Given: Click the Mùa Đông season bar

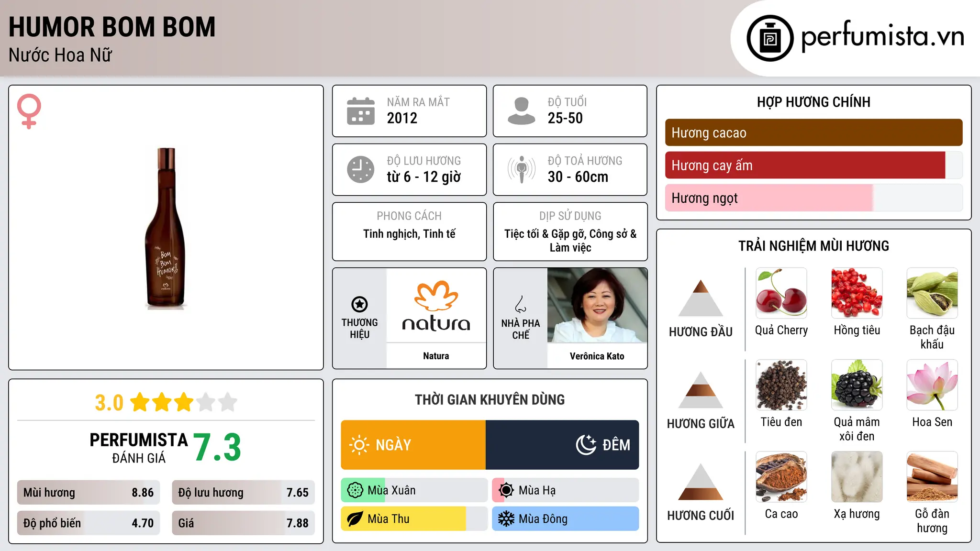Looking at the screenshot, I should [x=566, y=519].
